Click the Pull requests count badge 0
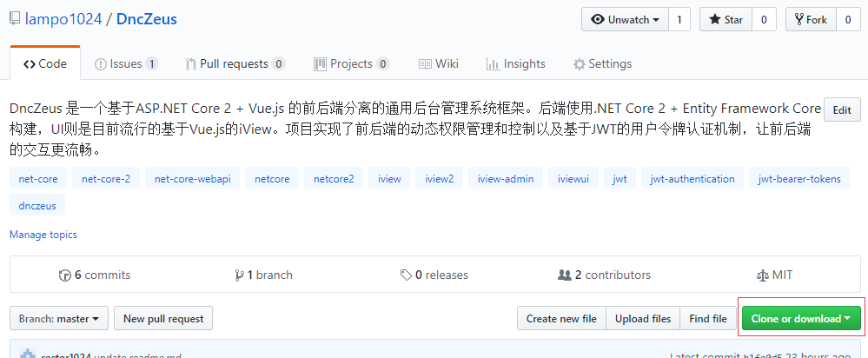The image size is (868, 358). click(x=279, y=64)
